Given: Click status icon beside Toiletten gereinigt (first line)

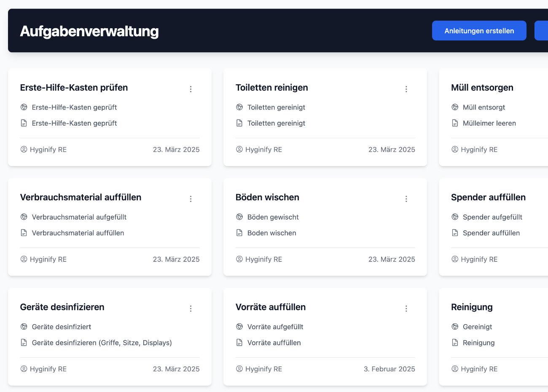Looking at the screenshot, I should (x=239, y=107).
